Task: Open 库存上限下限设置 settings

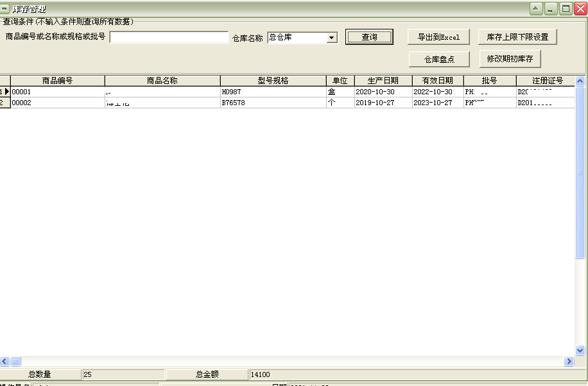Action: [x=517, y=37]
